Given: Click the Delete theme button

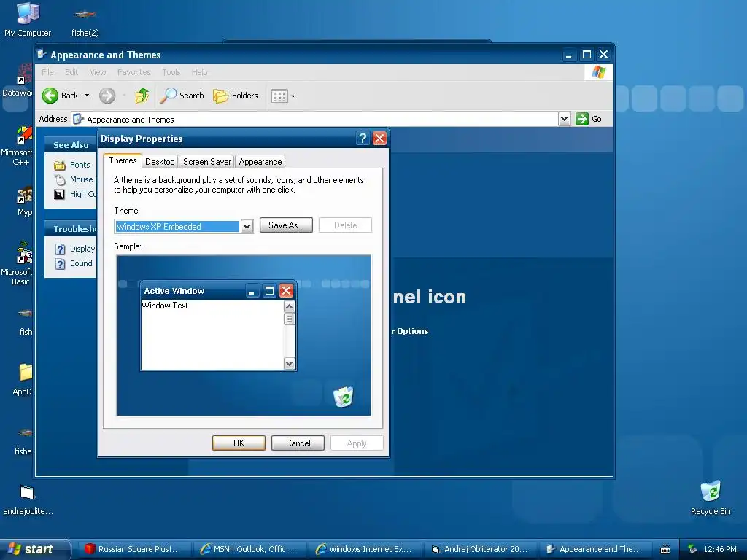Looking at the screenshot, I should pyautogui.click(x=345, y=225).
